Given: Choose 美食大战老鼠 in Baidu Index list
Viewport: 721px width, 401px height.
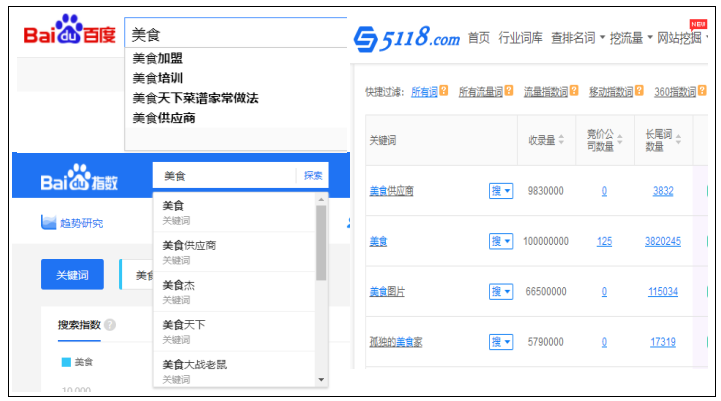Looking at the screenshot, I should point(235,369).
